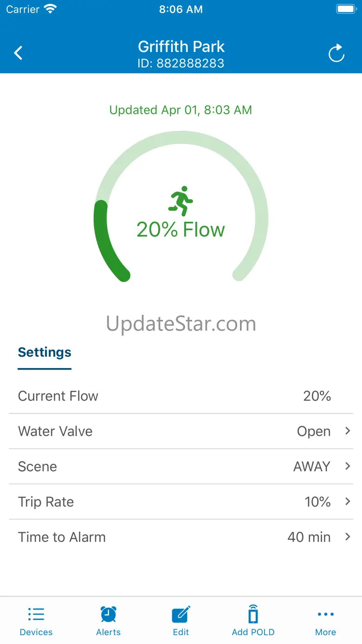Open Devices list icon
The image size is (362, 644).
tap(36, 614)
